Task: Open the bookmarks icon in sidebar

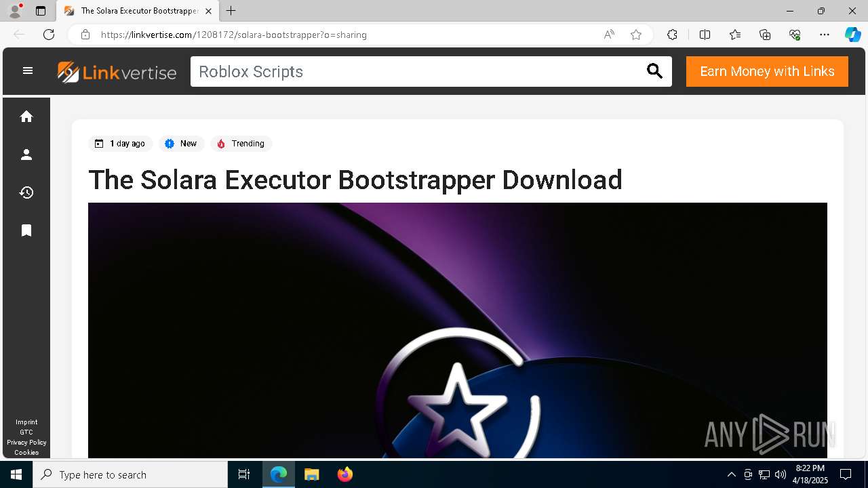Action: coord(26,230)
